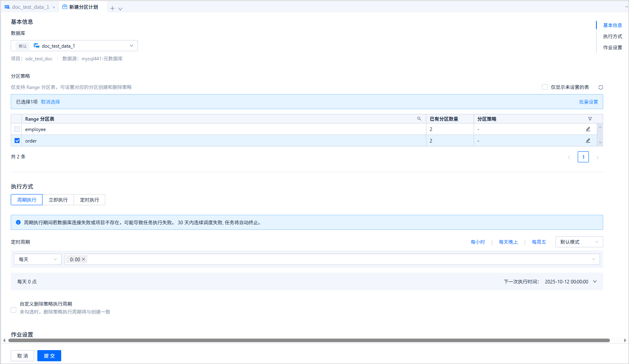Click the 提交 button
The height and width of the screenshot is (364, 629).
49,356
